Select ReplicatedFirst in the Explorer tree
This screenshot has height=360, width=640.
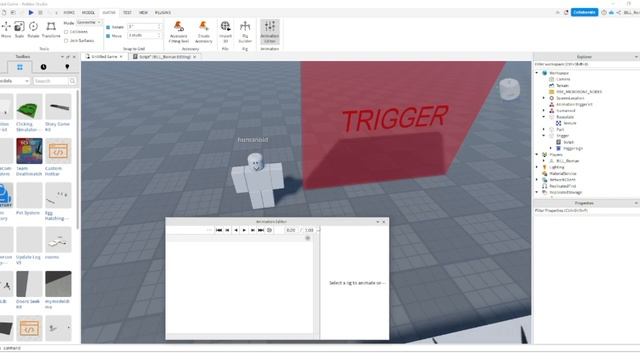tap(562, 186)
